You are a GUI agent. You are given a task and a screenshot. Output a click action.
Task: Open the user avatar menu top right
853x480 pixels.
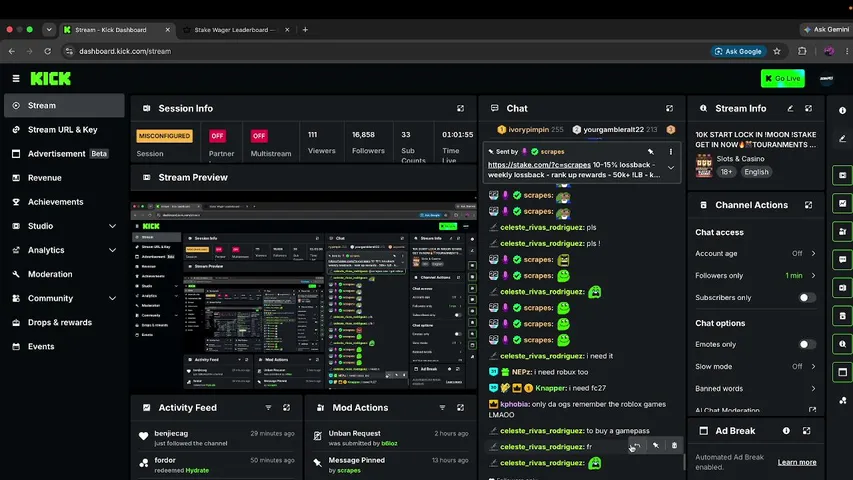(826, 78)
